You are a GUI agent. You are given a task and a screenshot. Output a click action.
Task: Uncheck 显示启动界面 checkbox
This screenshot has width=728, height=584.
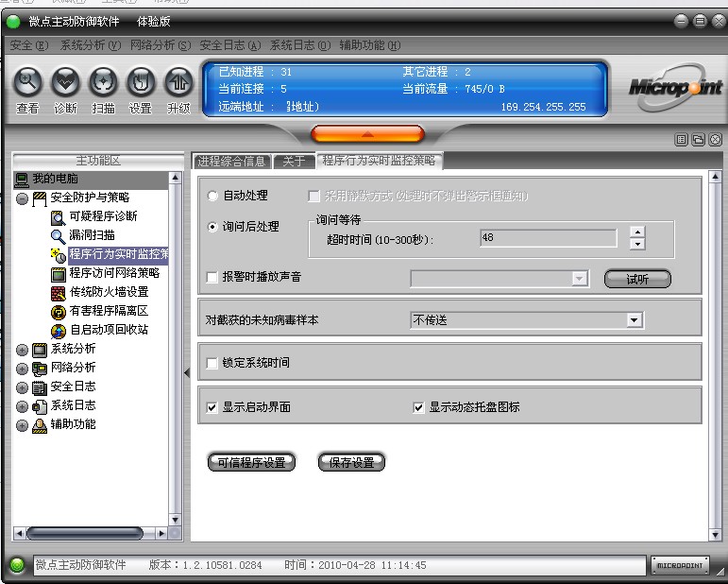point(212,407)
